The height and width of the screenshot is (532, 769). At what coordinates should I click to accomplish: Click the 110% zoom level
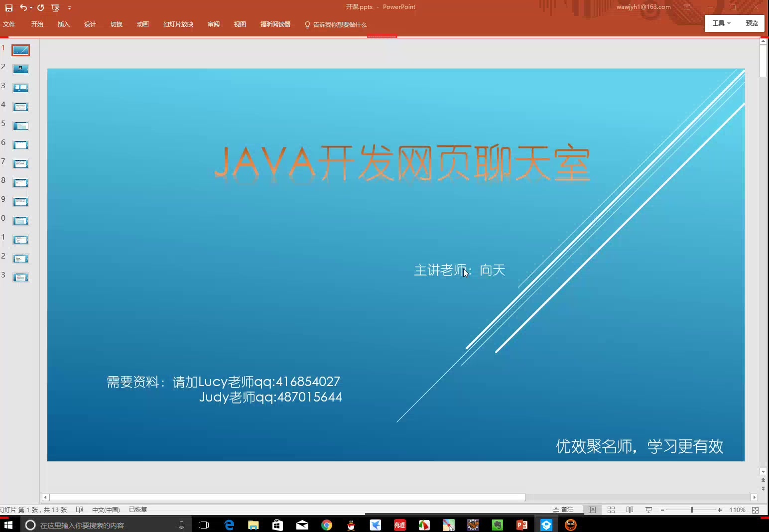coord(738,510)
